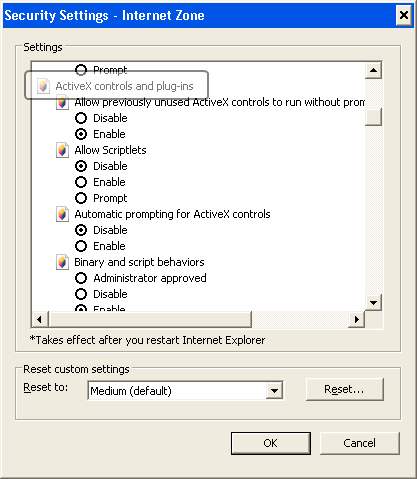Click the horizontal scrollbar right arrow
This screenshot has height=479, width=417.
point(357,319)
